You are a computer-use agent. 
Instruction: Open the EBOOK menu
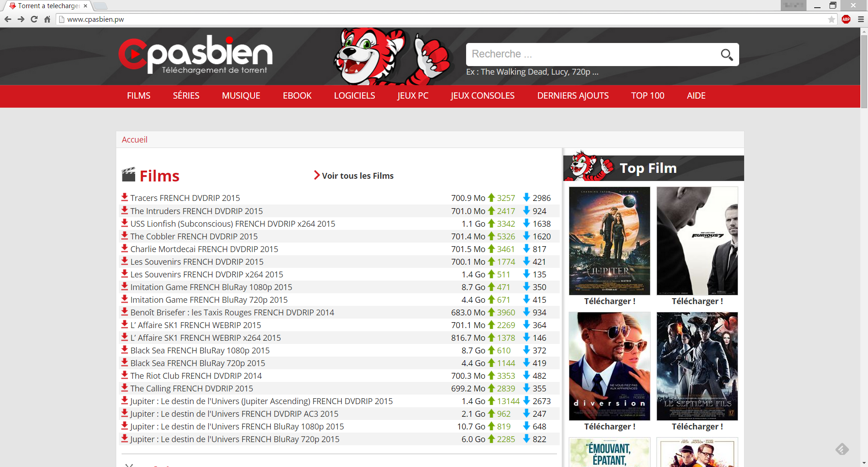coord(297,96)
